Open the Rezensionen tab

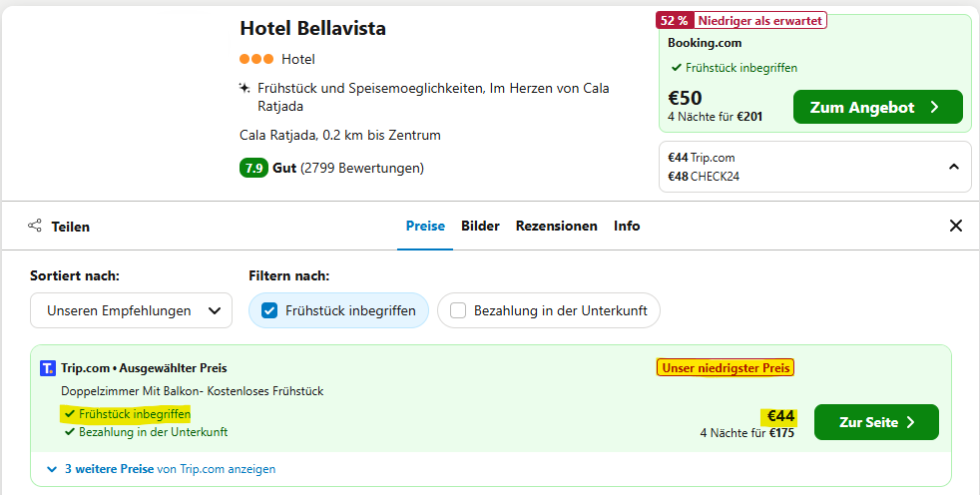tap(556, 226)
